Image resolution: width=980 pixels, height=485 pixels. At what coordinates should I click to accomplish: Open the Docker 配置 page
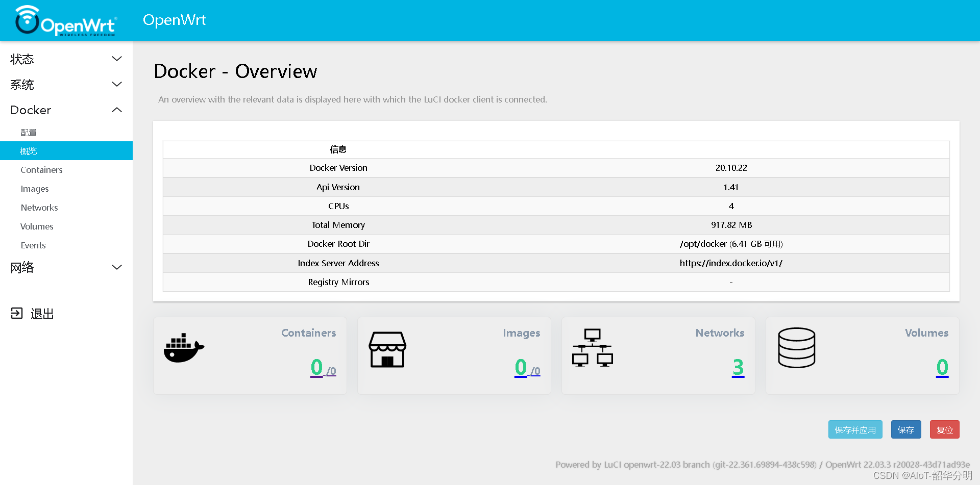click(66, 132)
